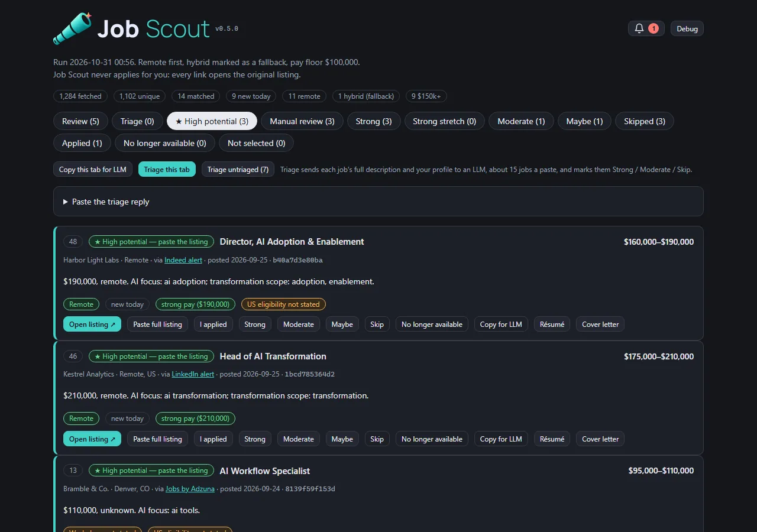Screen dimensions: 757x532
Task: Paste full listing for Director, AI Adoption job
Action: tap(157, 325)
